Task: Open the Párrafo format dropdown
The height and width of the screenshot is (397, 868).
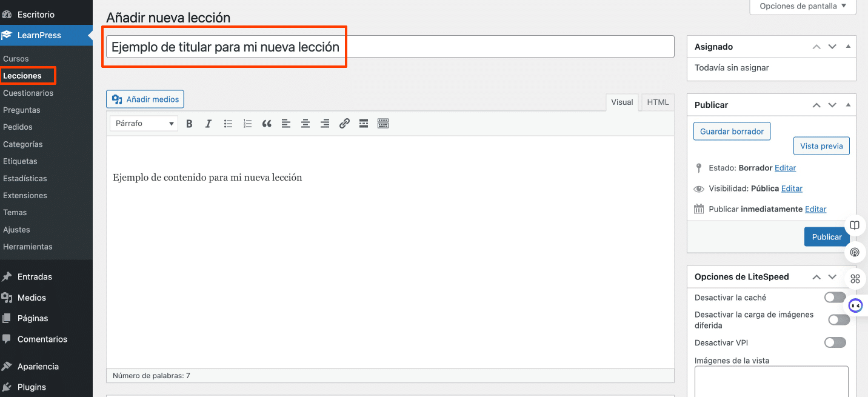Action: pyautogui.click(x=144, y=124)
